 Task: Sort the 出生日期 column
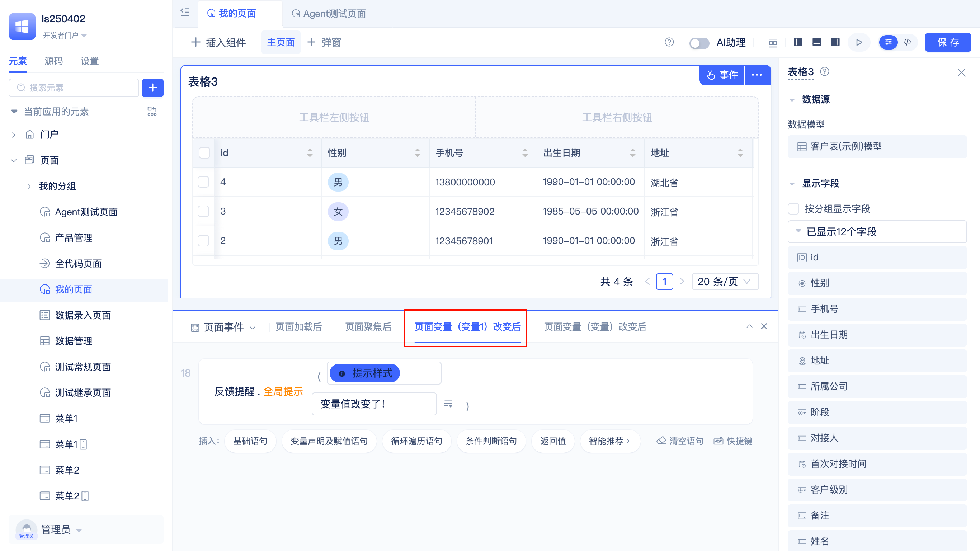(633, 153)
